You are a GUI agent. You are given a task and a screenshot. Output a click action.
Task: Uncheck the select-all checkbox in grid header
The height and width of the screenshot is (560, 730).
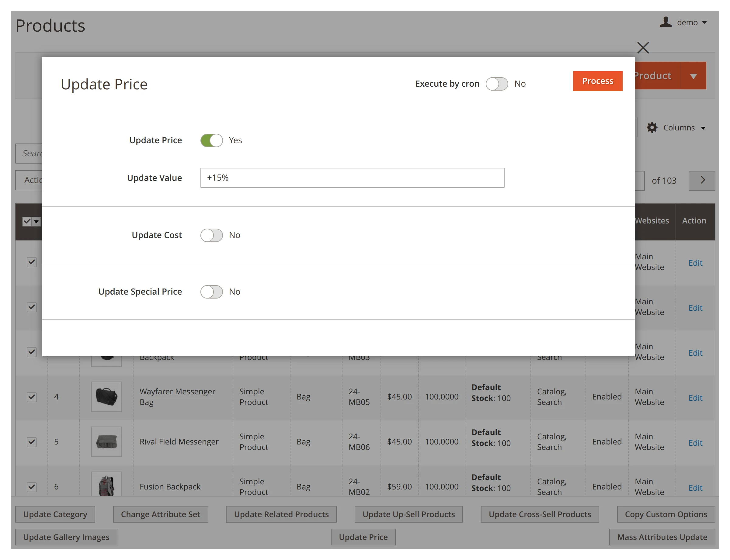click(x=27, y=221)
